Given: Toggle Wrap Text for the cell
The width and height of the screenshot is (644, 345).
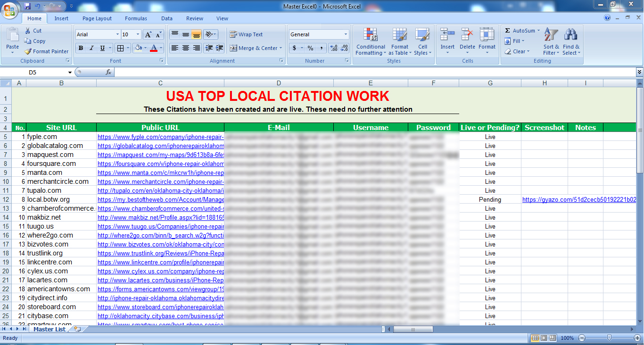Looking at the screenshot, I should [x=246, y=34].
